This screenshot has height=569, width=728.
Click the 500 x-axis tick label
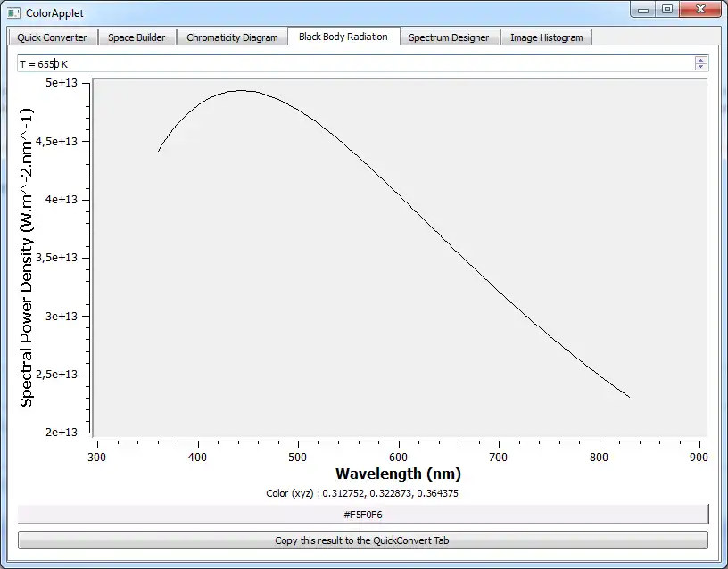[x=298, y=458]
